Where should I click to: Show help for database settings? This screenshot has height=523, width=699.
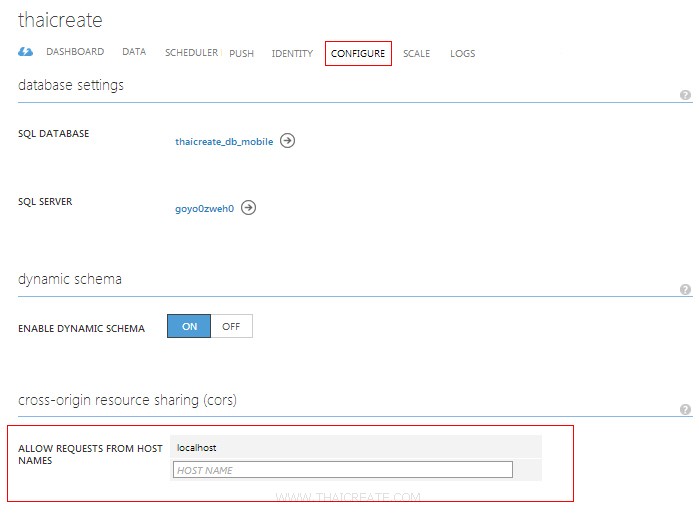685,95
